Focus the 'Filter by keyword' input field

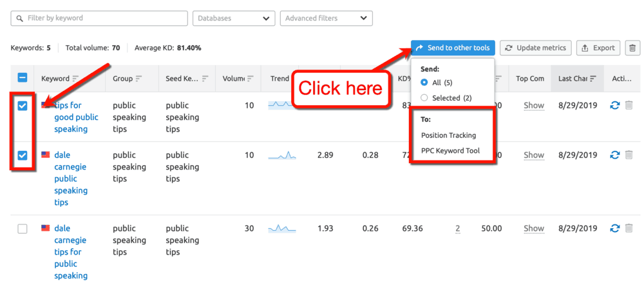click(x=99, y=19)
